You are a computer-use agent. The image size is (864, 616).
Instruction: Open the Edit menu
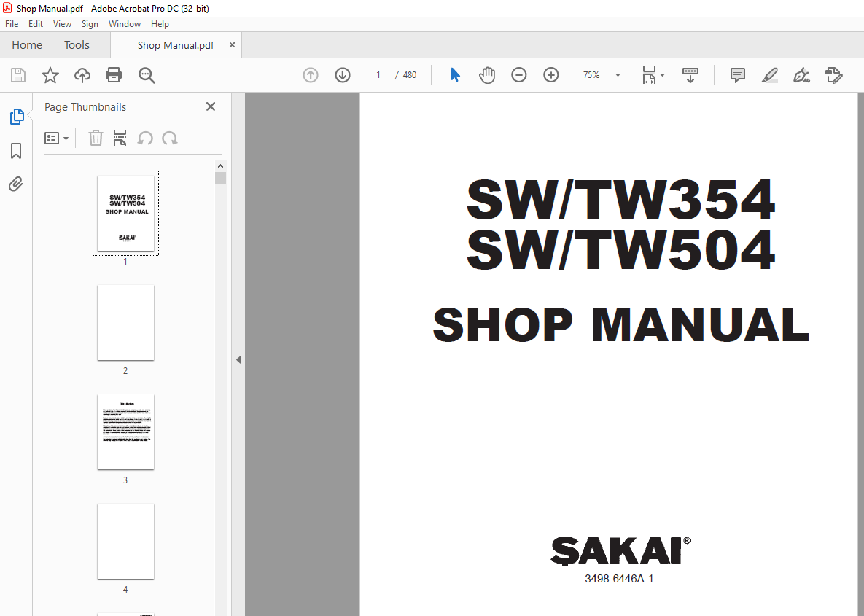(x=36, y=23)
